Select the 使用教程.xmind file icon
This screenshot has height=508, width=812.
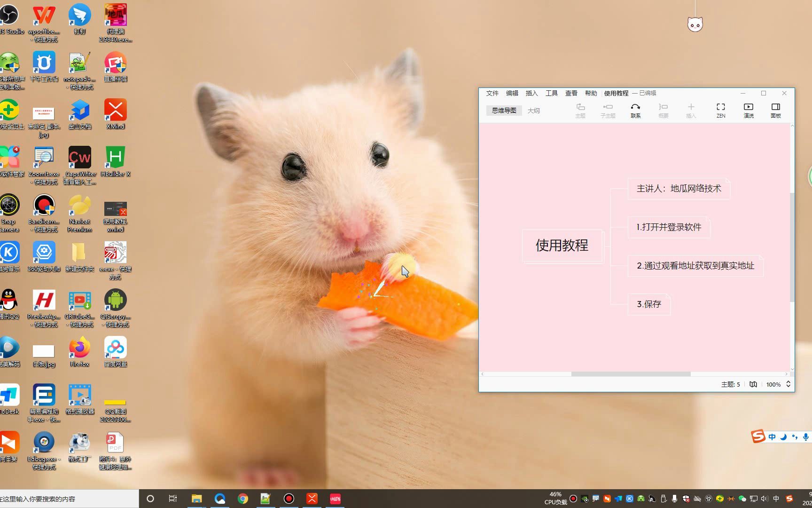[116, 217]
